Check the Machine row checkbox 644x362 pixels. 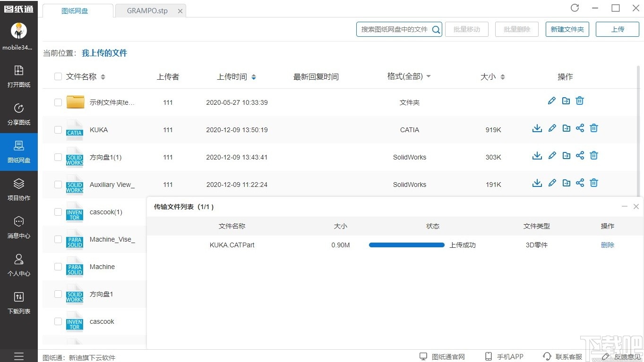point(58,267)
